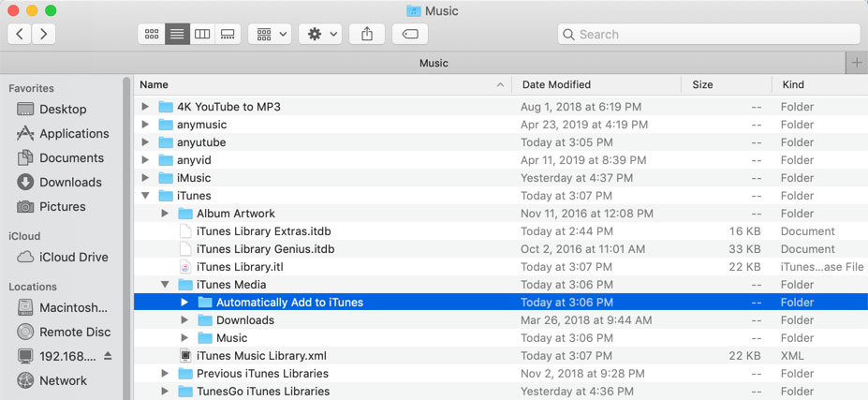Sort by the Date Modified column header
This screenshot has height=400, width=868.
tap(596, 84)
